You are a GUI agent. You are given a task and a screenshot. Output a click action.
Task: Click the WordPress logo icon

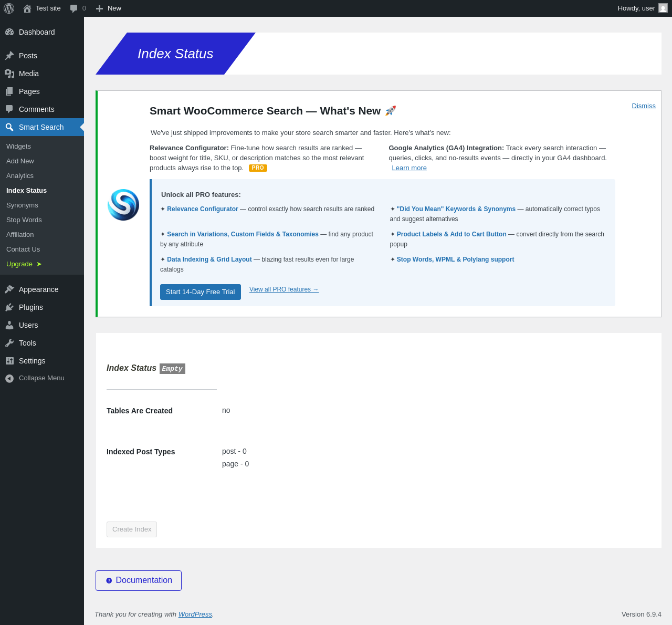(9, 8)
